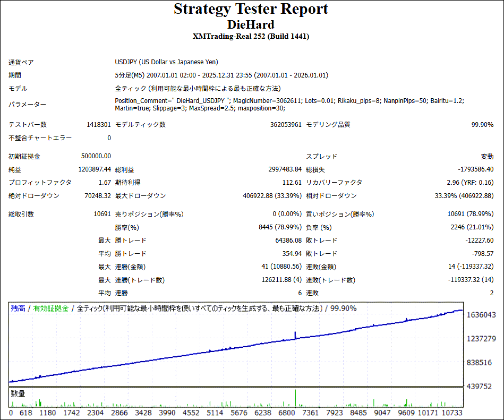
Task: Select the 勝率 8445 (78.99%) value
Action: [x=279, y=228]
